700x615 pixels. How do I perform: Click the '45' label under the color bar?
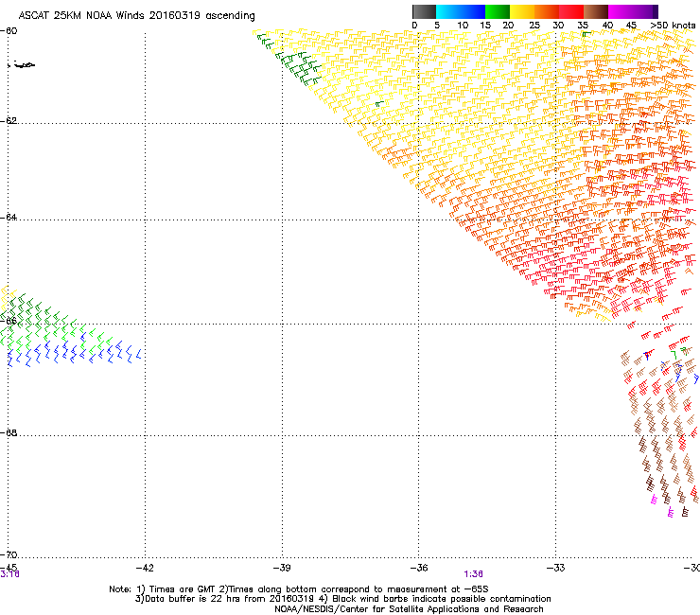631,26
